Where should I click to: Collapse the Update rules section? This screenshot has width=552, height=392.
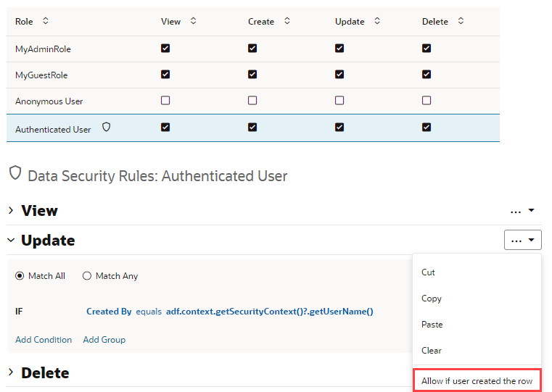pos(11,240)
